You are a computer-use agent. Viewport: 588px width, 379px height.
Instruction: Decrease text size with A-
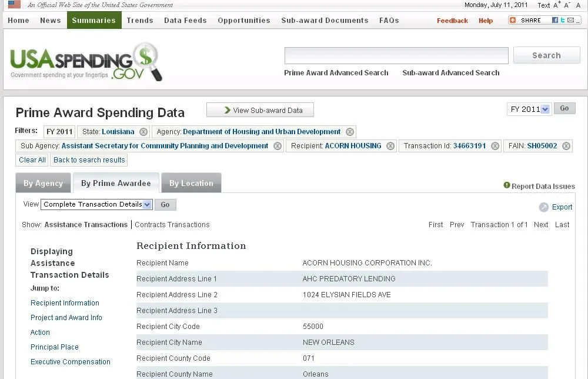[567, 5]
